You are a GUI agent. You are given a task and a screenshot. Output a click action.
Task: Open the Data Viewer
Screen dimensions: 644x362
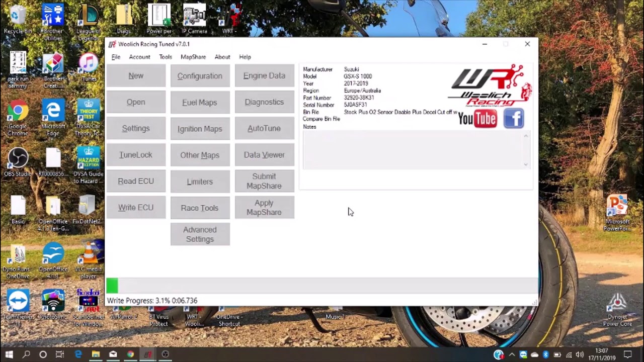coord(264,155)
